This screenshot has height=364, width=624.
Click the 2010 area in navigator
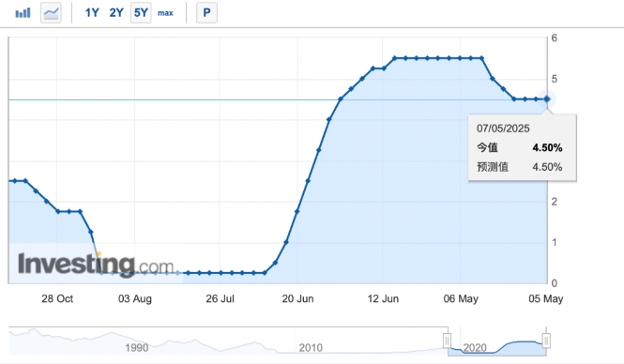coord(311,348)
